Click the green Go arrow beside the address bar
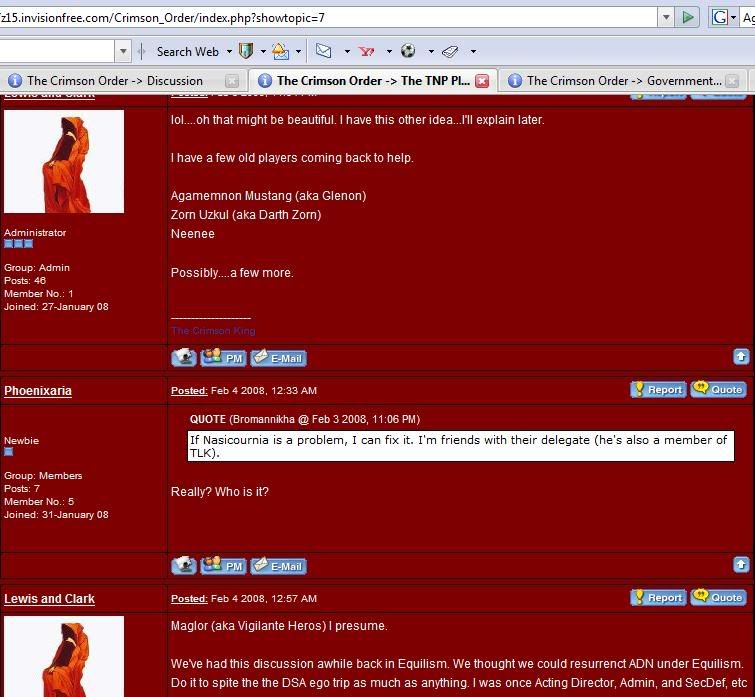Image resolution: width=755 pixels, height=697 pixels. [x=688, y=18]
